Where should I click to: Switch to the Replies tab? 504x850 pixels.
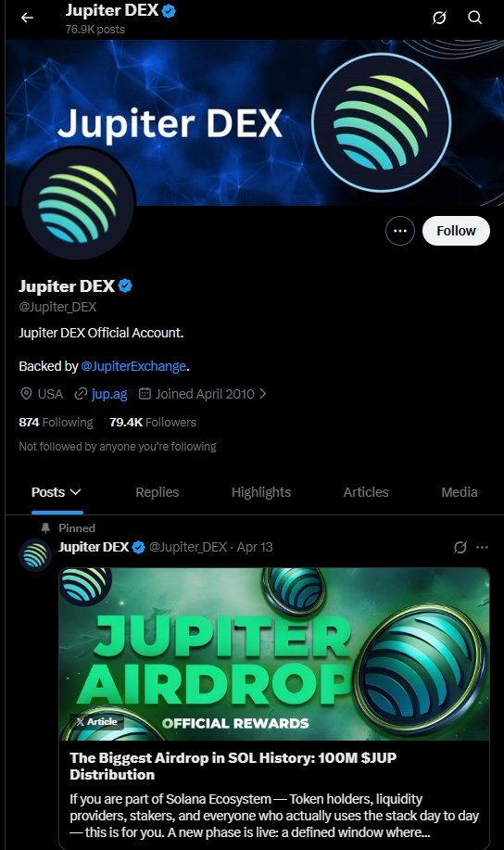coord(157,492)
